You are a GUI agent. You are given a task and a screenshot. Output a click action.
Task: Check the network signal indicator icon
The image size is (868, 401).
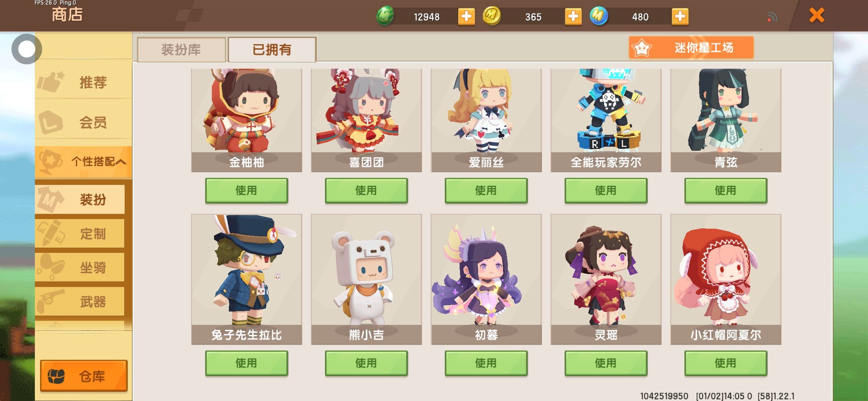(772, 17)
